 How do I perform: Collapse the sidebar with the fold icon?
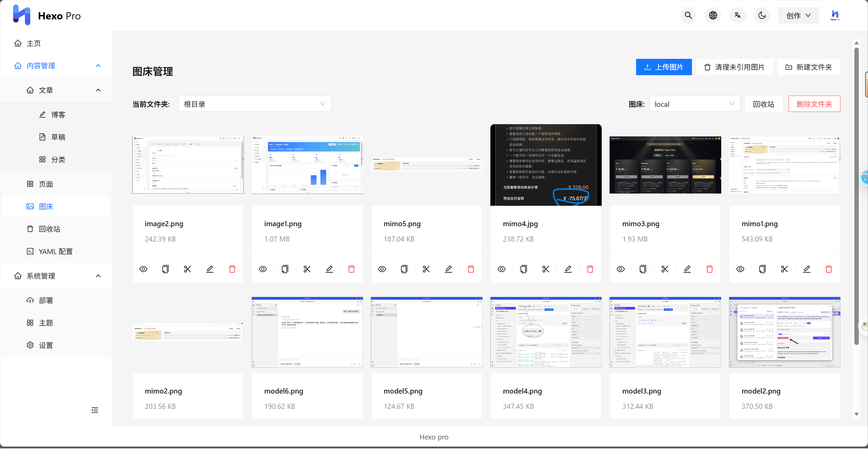point(95,410)
